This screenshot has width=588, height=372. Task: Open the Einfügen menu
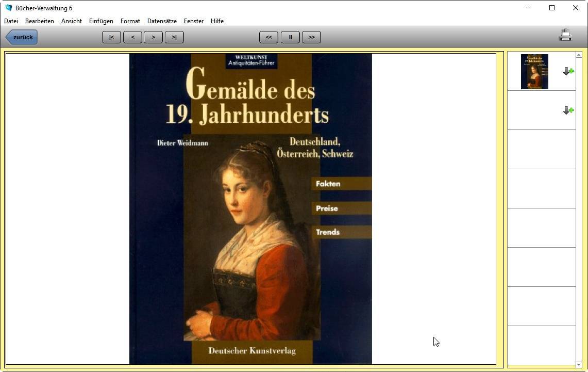[101, 21]
